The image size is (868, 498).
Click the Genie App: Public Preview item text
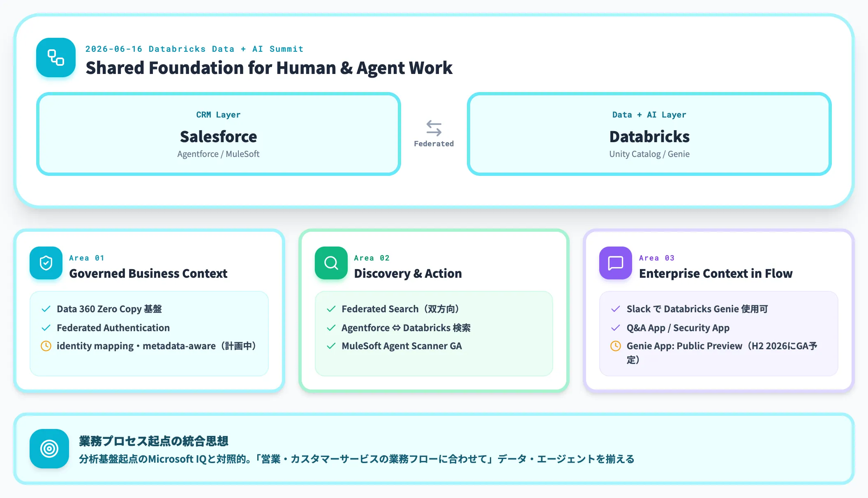coord(722,353)
